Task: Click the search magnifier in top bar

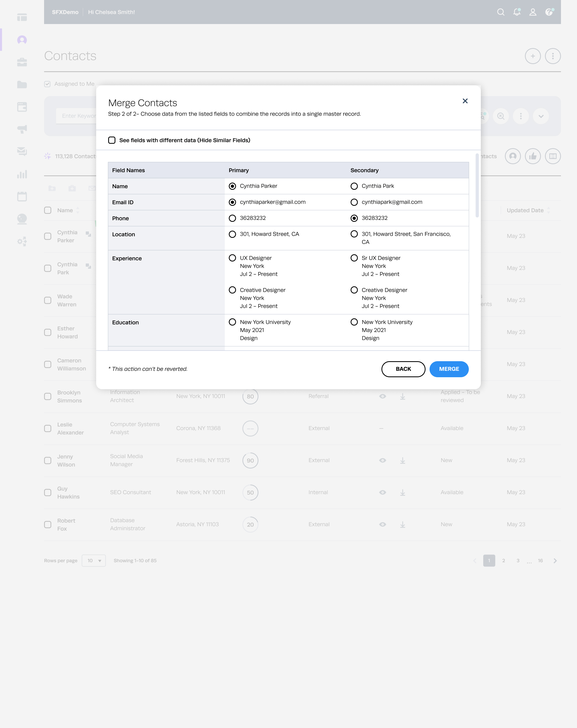Action: (501, 12)
